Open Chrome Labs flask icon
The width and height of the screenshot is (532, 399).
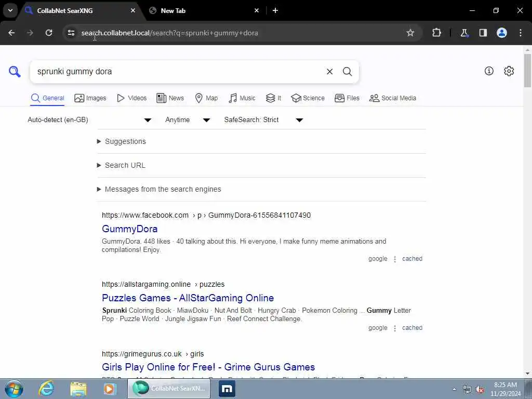click(464, 33)
